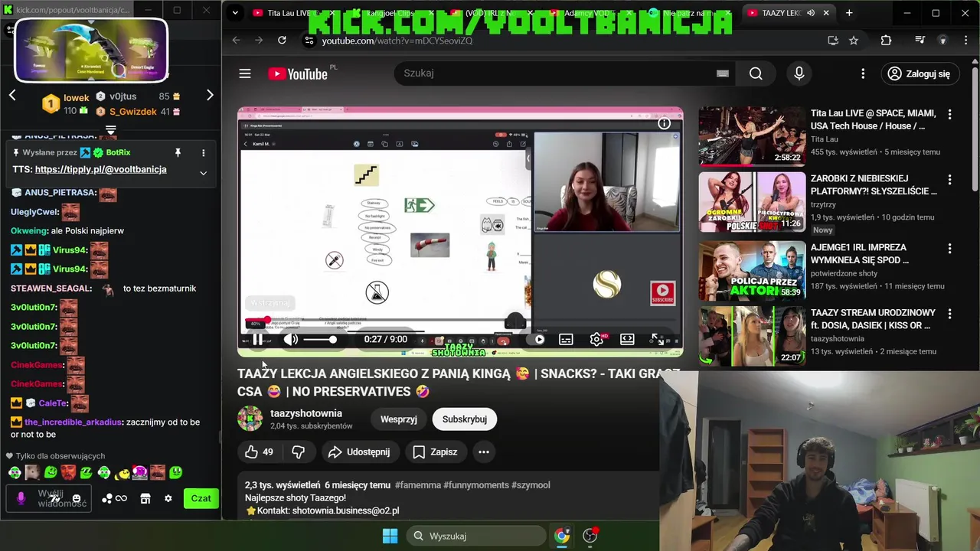Click the Udostępnij share button
This screenshot has height=551, width=980.
click(359, 452)
